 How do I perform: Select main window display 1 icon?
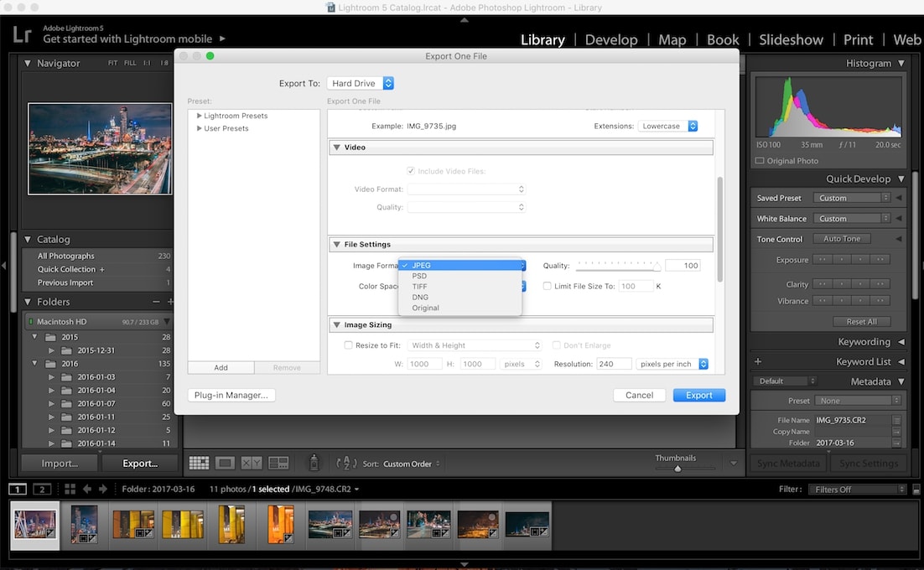(18, 490)
